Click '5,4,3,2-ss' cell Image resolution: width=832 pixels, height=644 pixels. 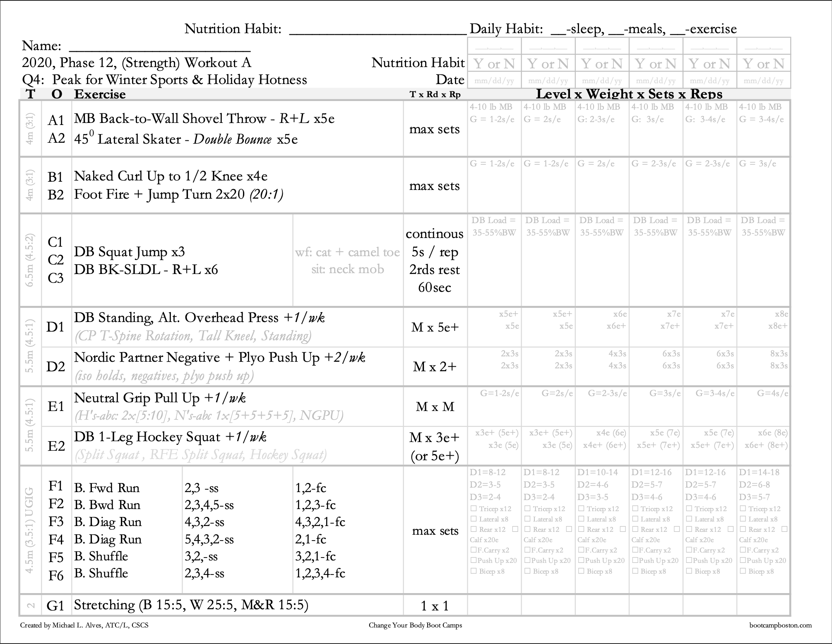pos(209,539)
